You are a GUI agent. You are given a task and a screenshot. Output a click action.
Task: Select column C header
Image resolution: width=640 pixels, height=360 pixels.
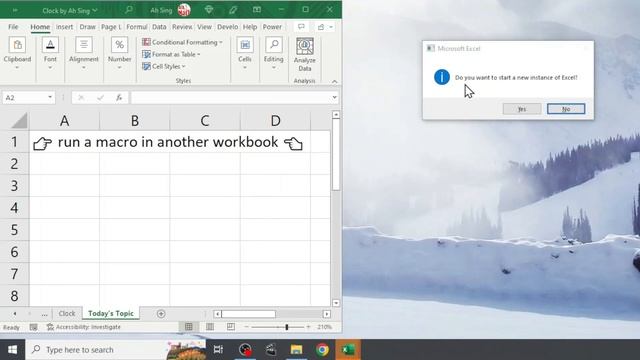click(x=205, y=120)
